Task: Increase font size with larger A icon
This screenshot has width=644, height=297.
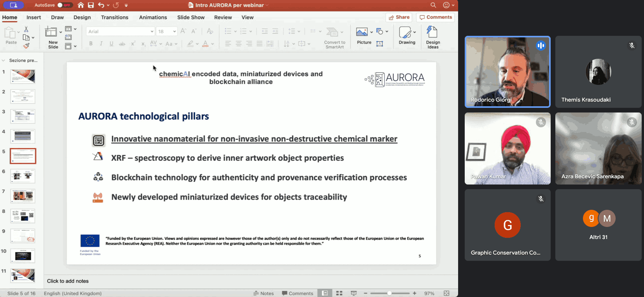Action: point(183,31)
